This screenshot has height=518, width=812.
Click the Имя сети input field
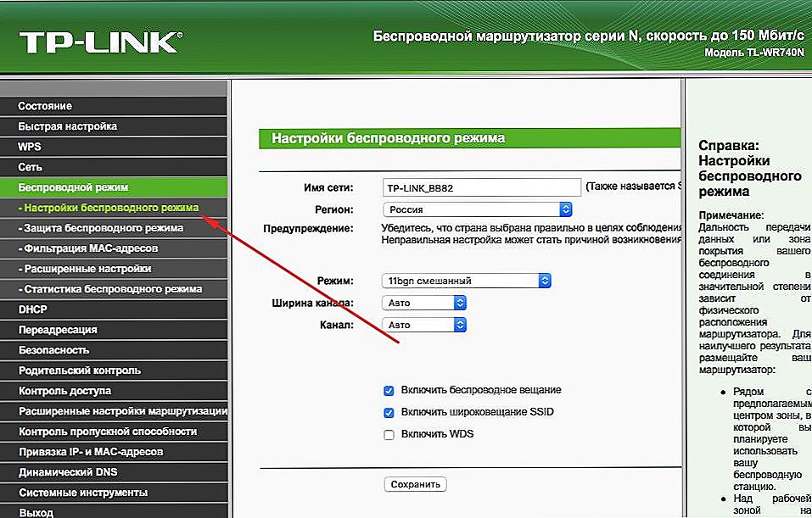click(482, 188)
